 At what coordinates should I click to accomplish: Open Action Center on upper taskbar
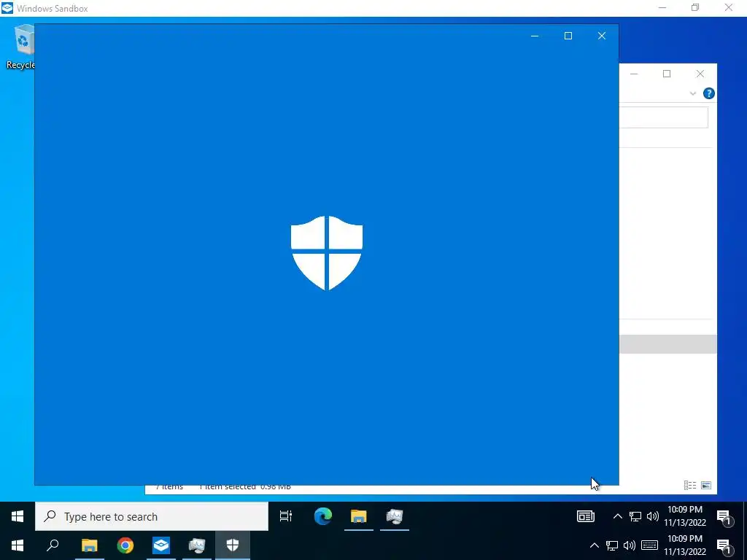[x=724, y=517]
